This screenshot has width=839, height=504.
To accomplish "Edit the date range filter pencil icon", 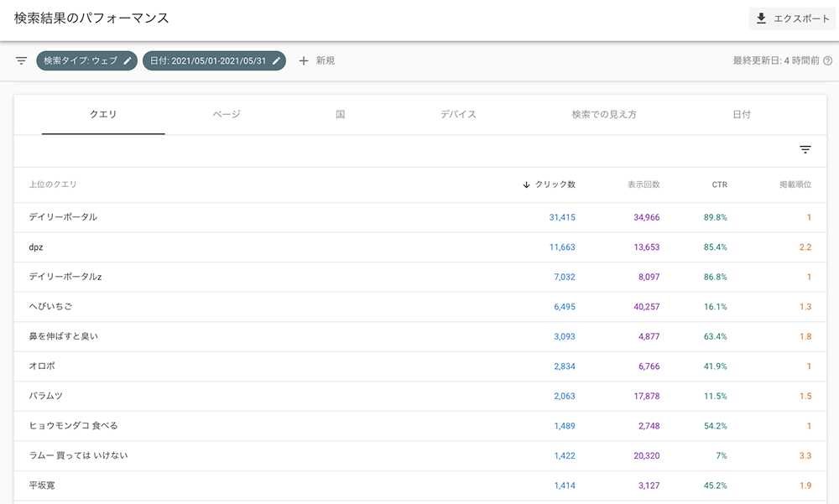I will point(276,61).
